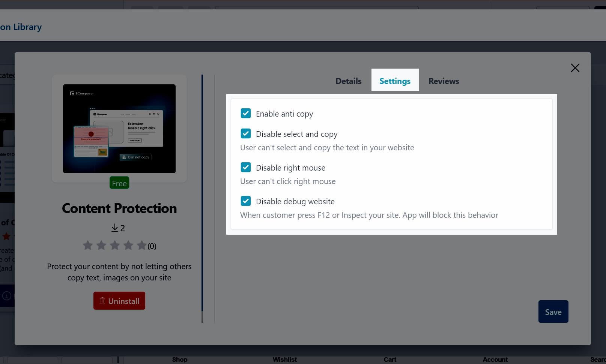Click the Content Protection preview thumbnail

tap(119, 129)
